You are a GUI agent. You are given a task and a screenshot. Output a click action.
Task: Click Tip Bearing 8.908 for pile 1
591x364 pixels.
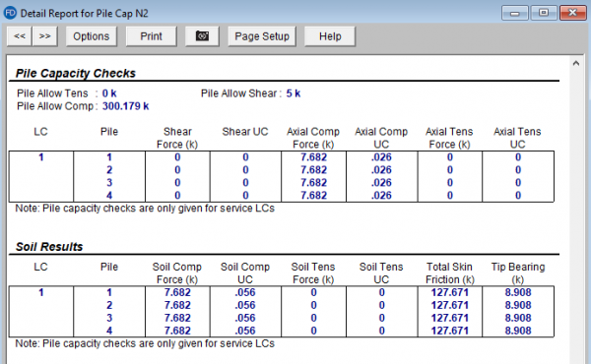click(518, 292)
